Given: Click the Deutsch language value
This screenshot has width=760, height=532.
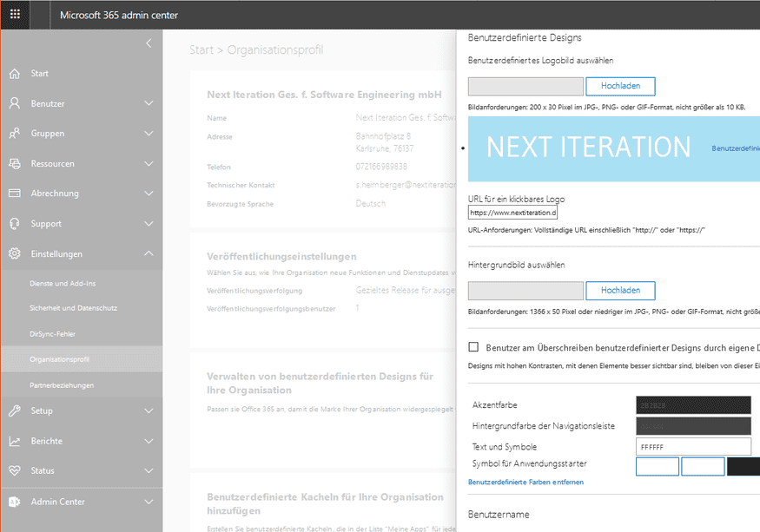Looking at the screenshot, I should point(370,203).
